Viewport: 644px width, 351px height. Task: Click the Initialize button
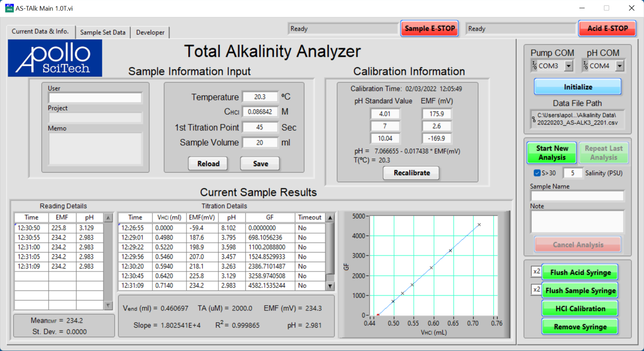(578, 87)
